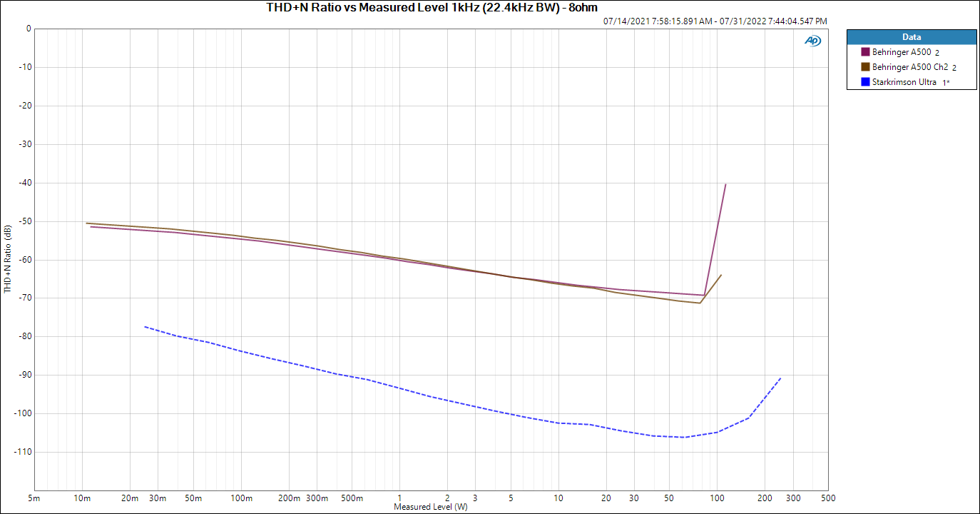Click the blue Starkrimson Ultra color swatch
The height and width of the screenshot is (514, 980).
pos(865,82)
